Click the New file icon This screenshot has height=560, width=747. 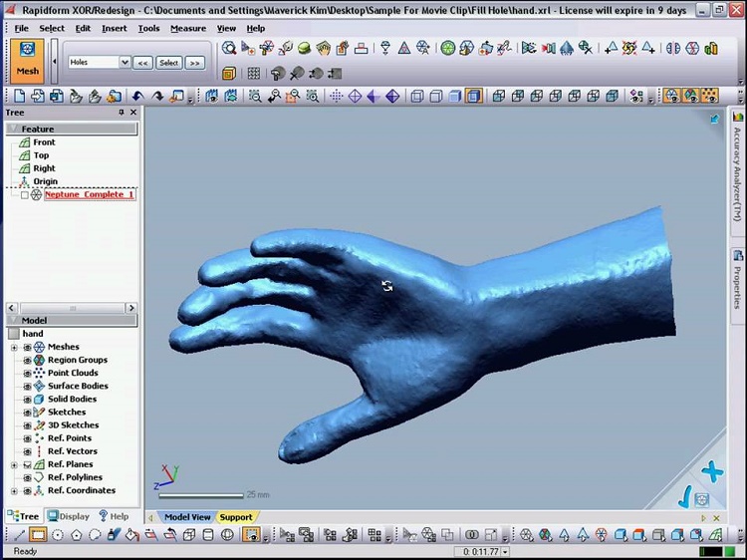coord(20,96)
